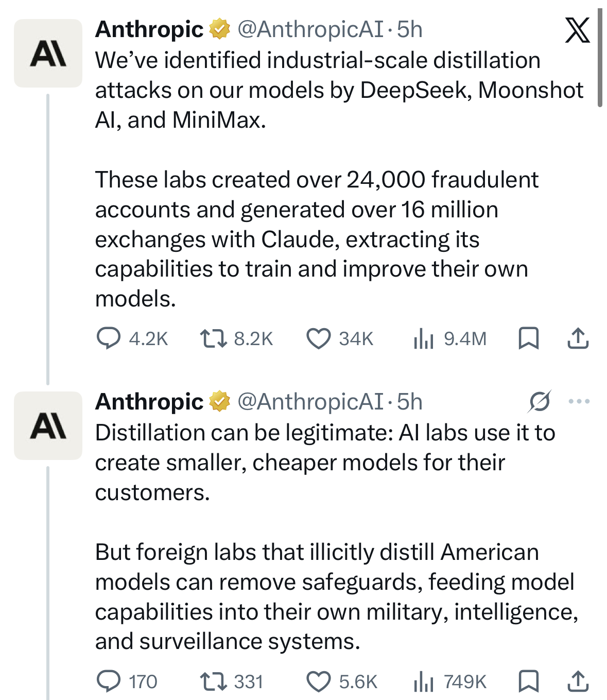
Task: Share the first Anthropic tweet
Action: pos(578,339)
